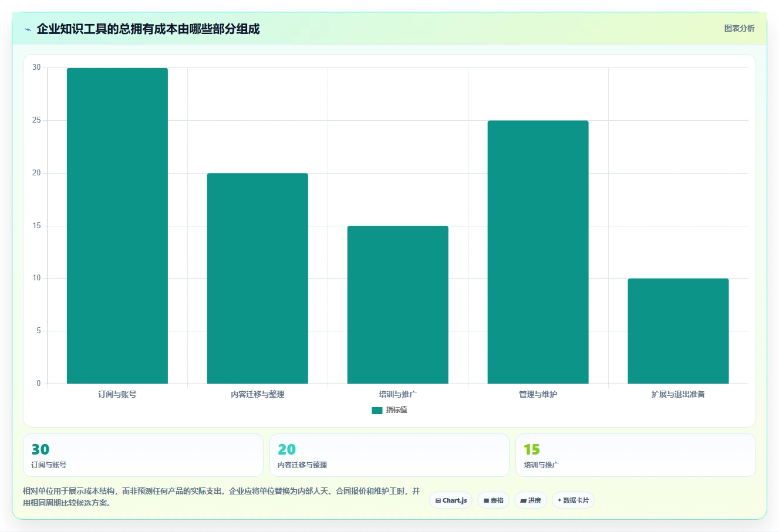Click the 扩展与退出准备 bar in the chart

click(x=679, y=331)
